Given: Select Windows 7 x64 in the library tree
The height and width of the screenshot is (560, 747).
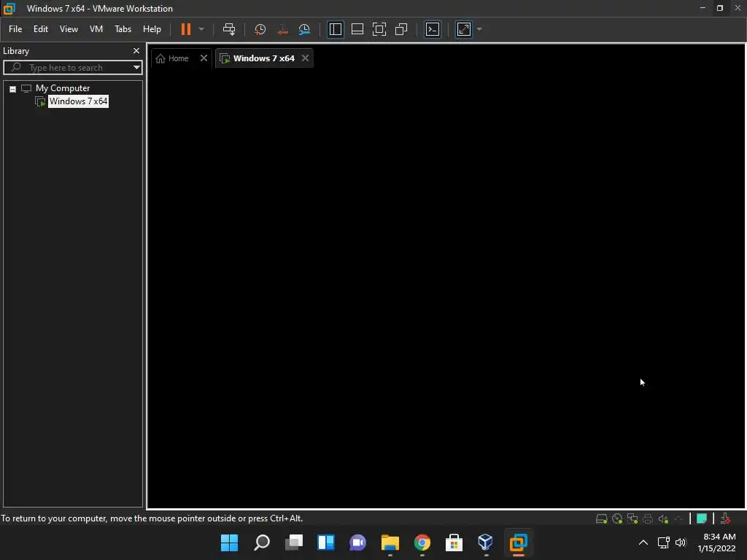Looking at the screenshot, I should (78, 101).
